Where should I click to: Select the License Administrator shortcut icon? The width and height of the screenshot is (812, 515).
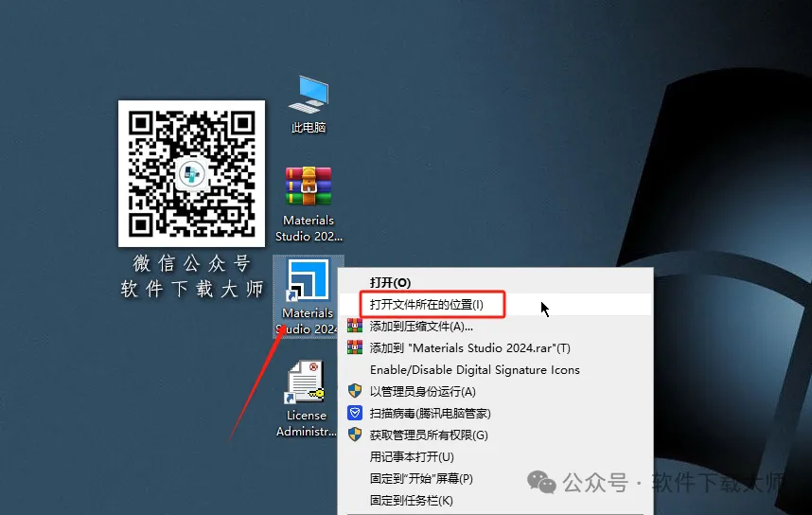pos(306,399)
